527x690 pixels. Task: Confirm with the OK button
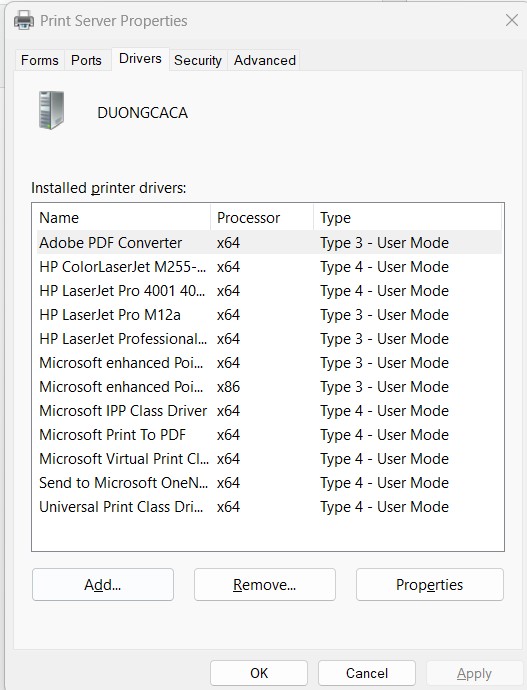[259, 673]
